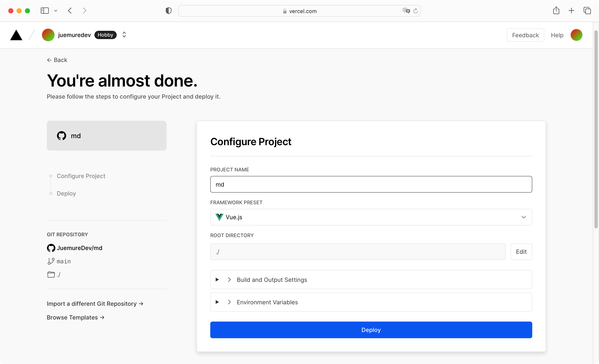Go Back via the arrow link
Image resolution: width=599 pixels, height=364 pixels.
click(57, 60)
